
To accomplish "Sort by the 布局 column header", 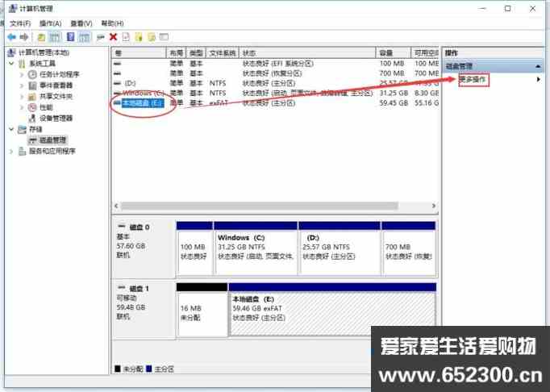I will click(176, 53).
